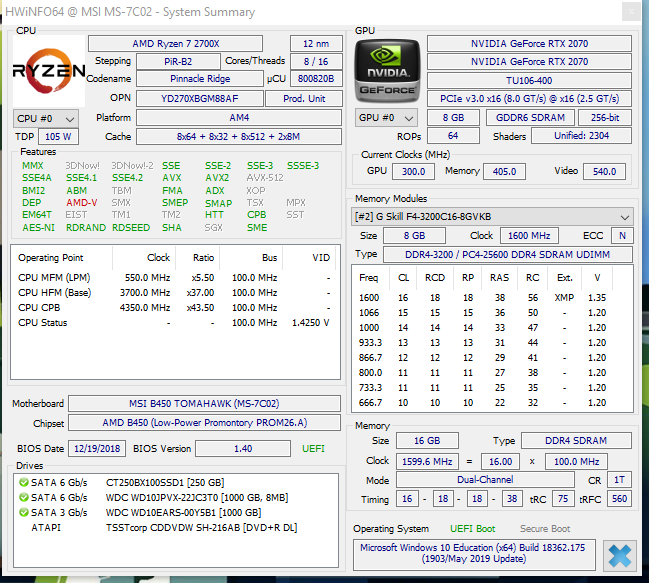Expand the G Skill memory module dropdown
The height and width of the screenshot is (583, 649).
tap(492, 217)
